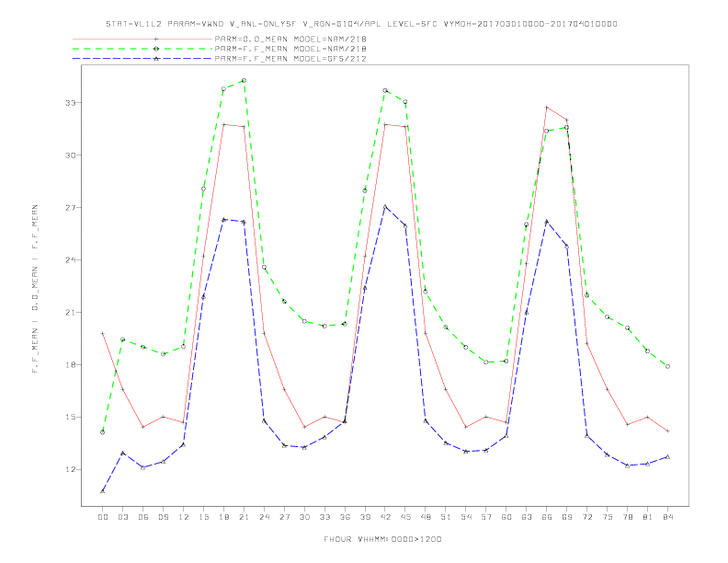Viewport: 728px width, 563px height.
Task: Click x-axis tick label 06
Action: pos(143,517)
